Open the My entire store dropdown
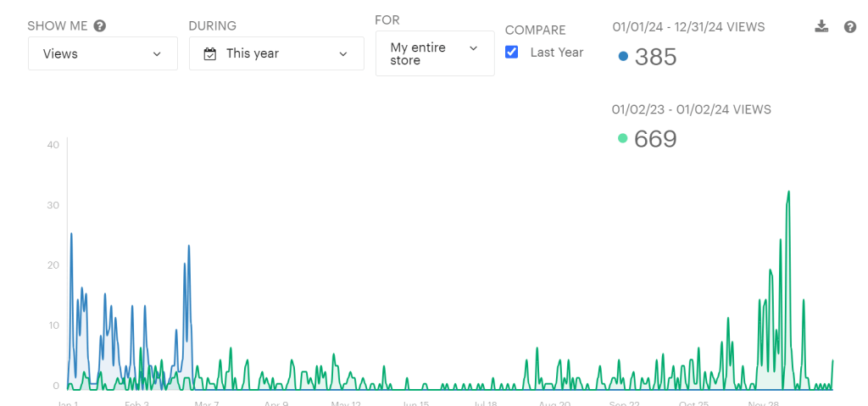The image size is (868, 406). [x=434, y=54]
